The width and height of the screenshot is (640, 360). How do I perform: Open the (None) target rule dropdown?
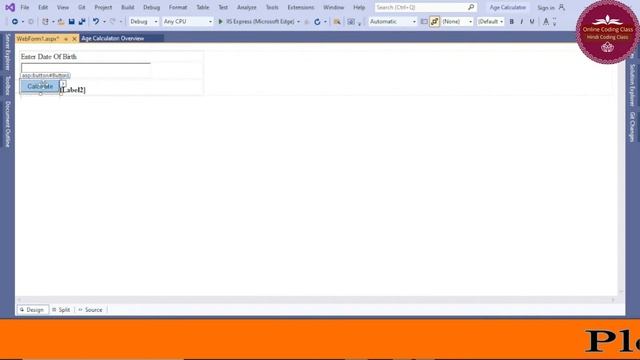click(457, 22)
